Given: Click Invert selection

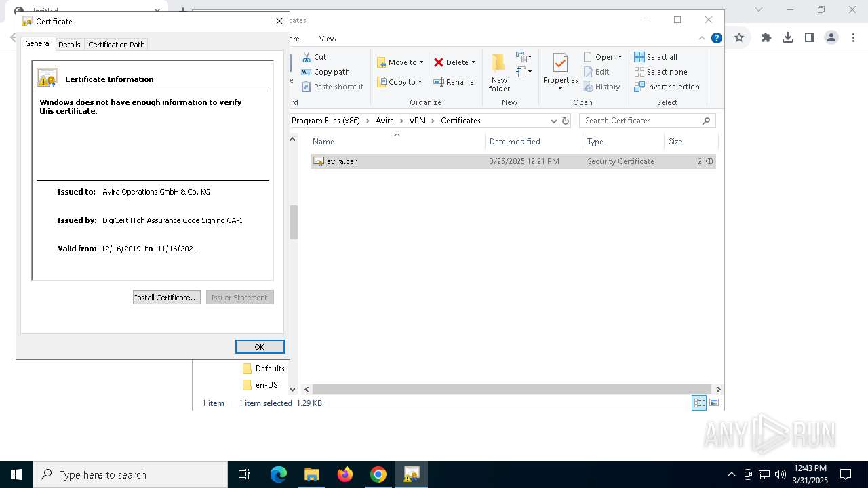Looking at the screenshot, I should tap(667, 87).
